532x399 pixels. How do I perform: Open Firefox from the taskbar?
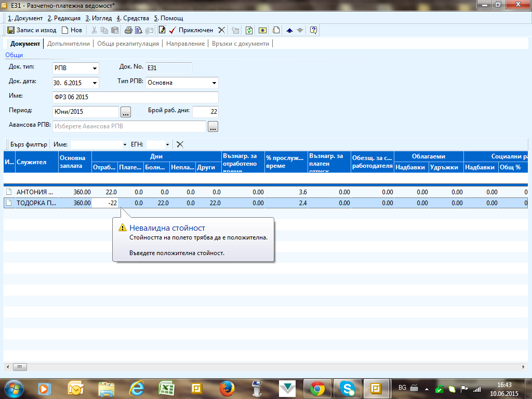click(227, 389)
